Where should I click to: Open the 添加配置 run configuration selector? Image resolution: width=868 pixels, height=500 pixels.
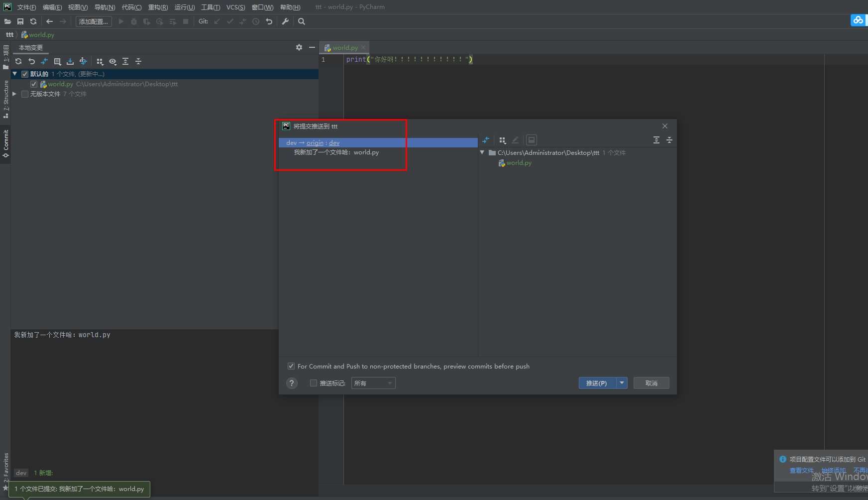point(94,21)
